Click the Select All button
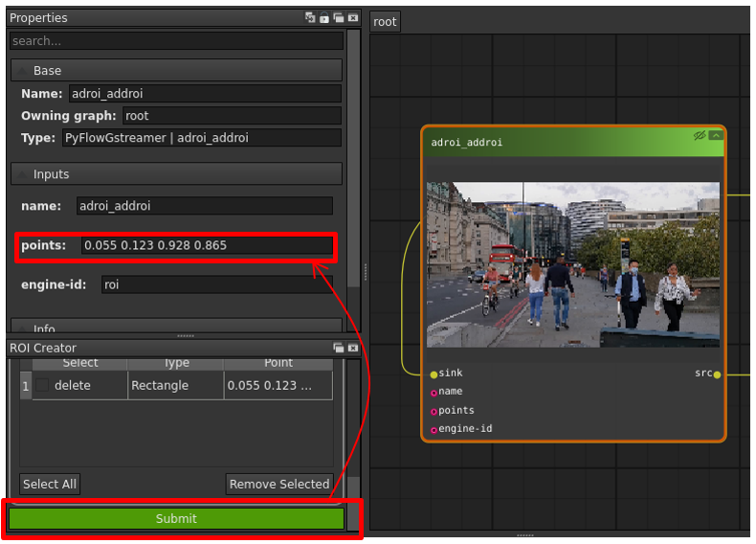The height and width of the screenshot is (544, 756). 49,484
